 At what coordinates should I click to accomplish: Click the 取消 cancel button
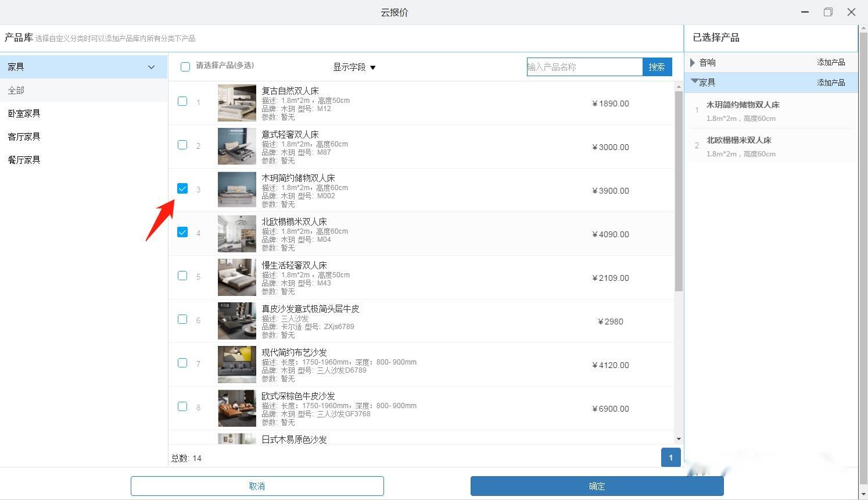(x=257, y=486)
